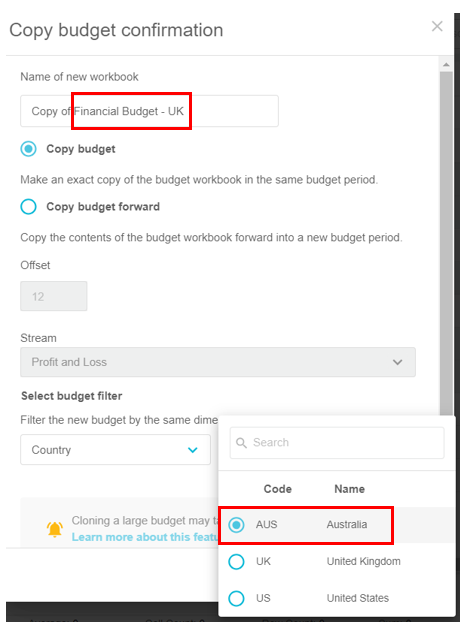The width and height of the screenshot is (460, 622).
Task: Click the dialog vertical scrollbar
Action: pyautogui.click(x=446, y=242)
